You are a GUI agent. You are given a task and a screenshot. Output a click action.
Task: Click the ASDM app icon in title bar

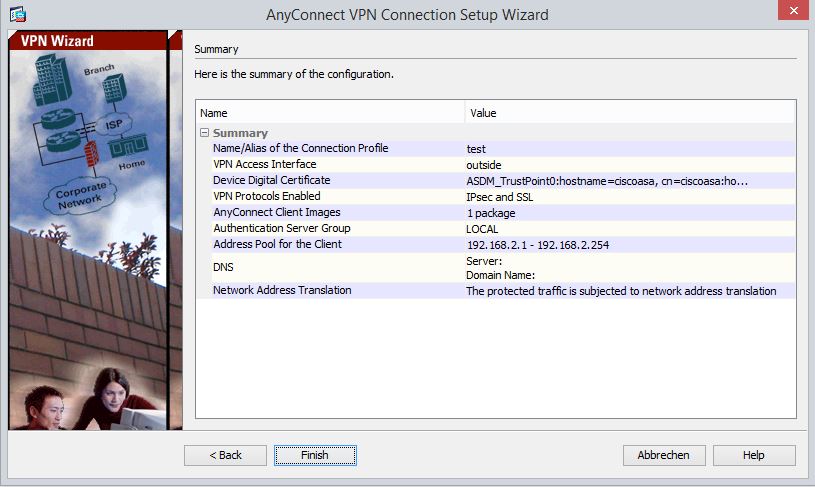click(x=18, y=14)
